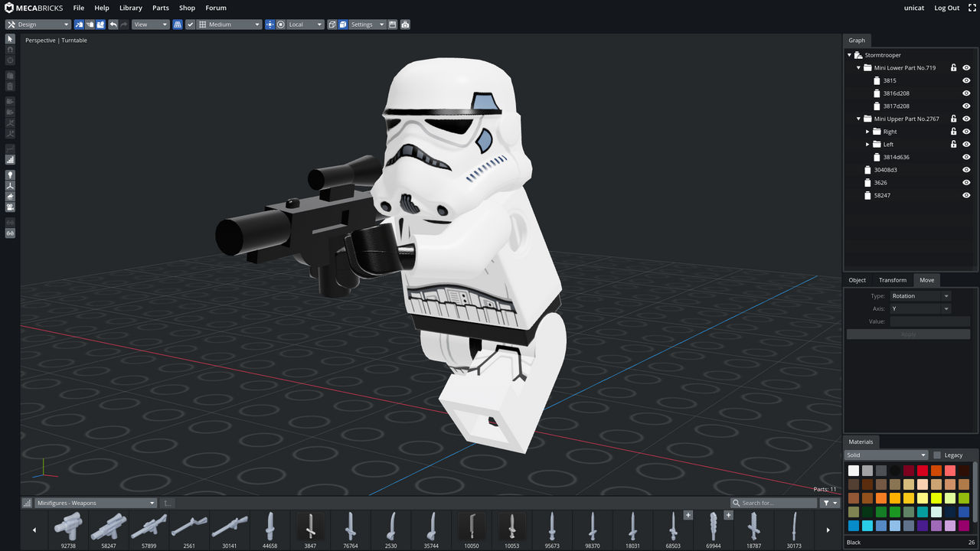Switch to the Object tab
This screenshot has height=551, width=980.
[857, 280]
